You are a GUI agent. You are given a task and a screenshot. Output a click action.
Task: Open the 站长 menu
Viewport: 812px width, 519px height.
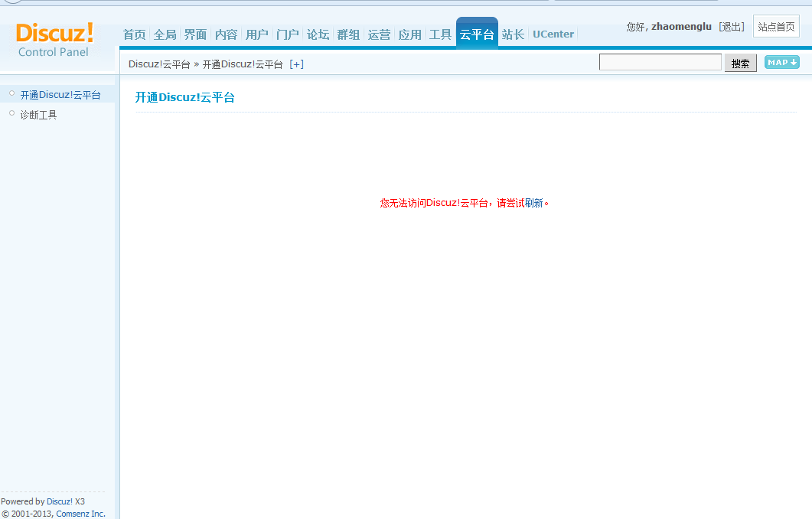[x=514, y=34]
